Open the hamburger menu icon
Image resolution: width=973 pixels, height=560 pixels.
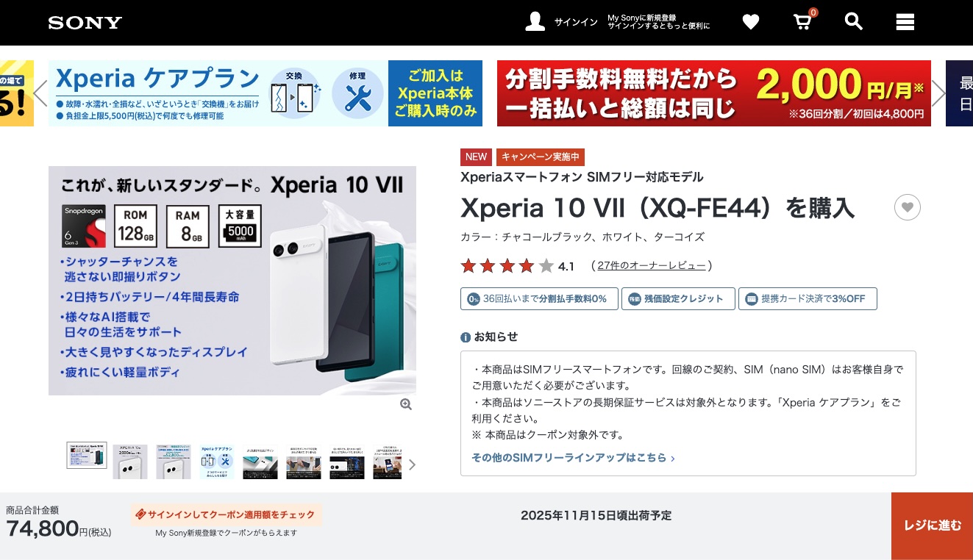coord(905,22)
